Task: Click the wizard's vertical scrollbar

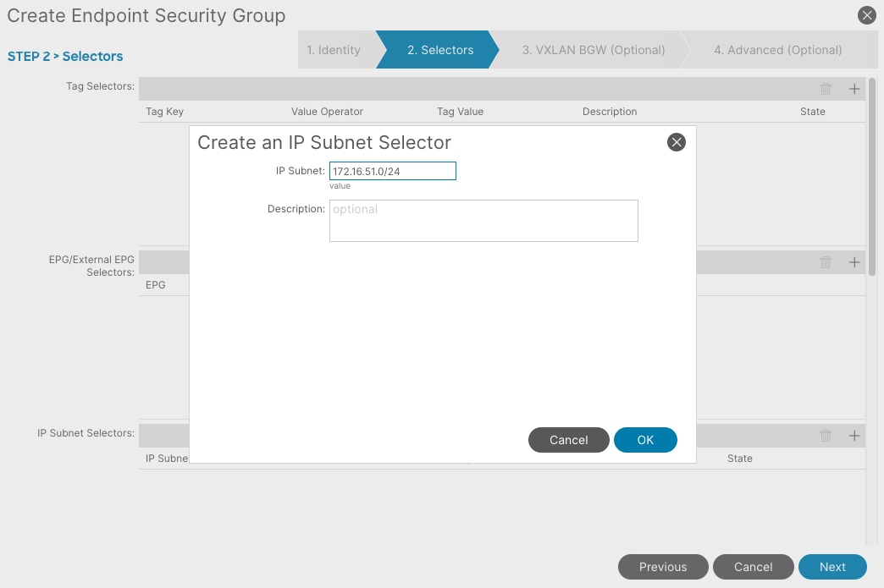Action: (x=872, y=177)
